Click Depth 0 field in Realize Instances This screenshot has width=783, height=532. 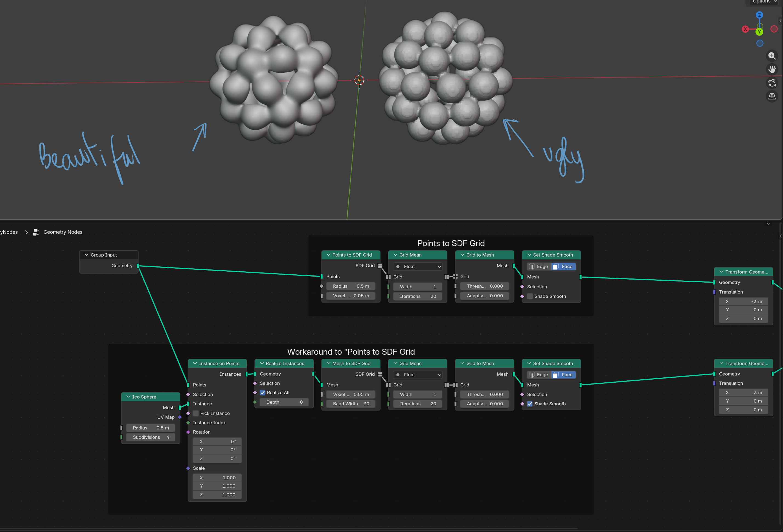pyautogui.click(x=284, y=402)
